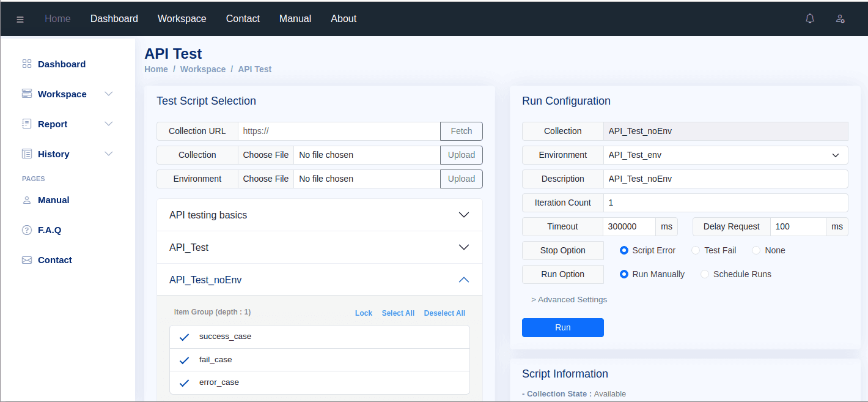Select the Schedule Runs radio button
The width and height of the screenshot is (868, 402).
pos(705,274)
